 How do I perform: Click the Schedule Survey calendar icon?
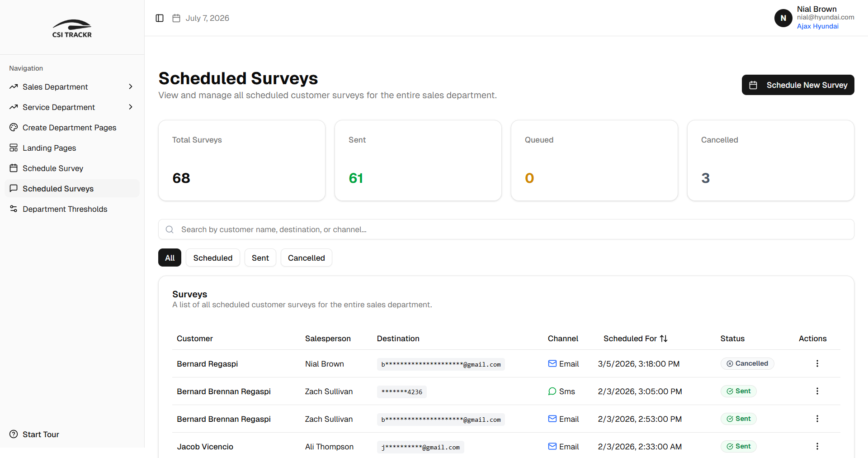(14, 168)
